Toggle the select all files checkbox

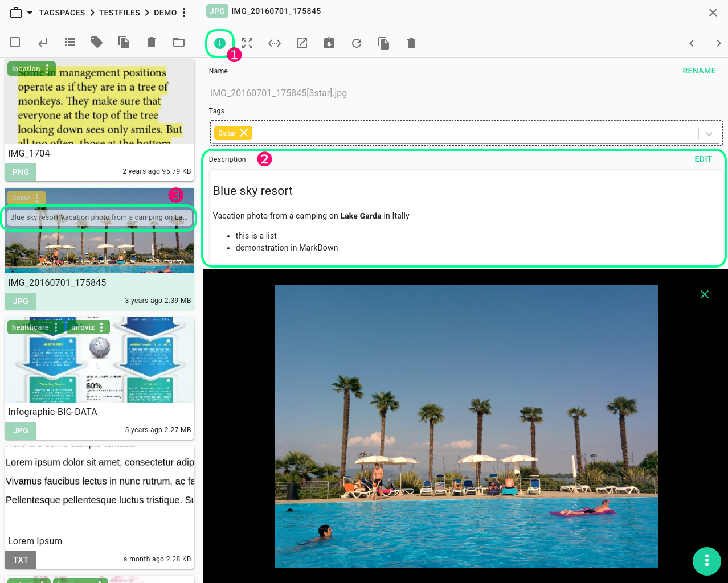15,42
